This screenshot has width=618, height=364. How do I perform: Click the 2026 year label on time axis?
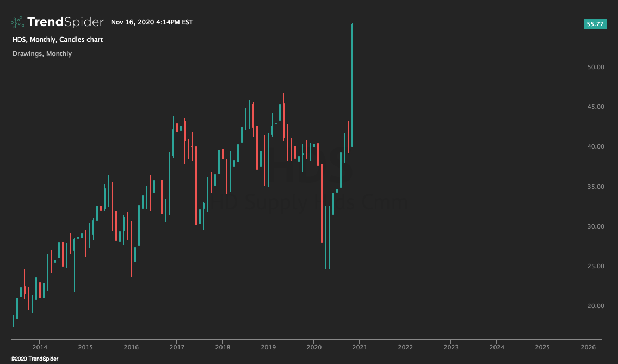point(589,347)
